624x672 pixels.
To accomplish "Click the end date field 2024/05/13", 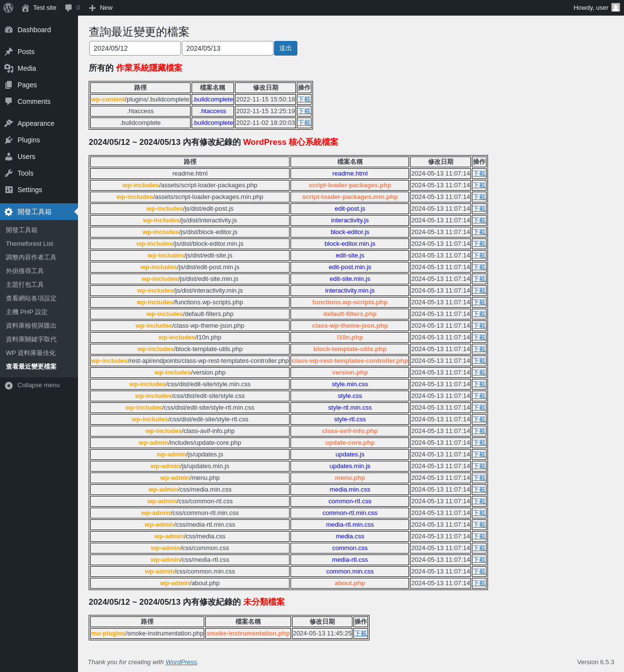I will pos(228,48).
